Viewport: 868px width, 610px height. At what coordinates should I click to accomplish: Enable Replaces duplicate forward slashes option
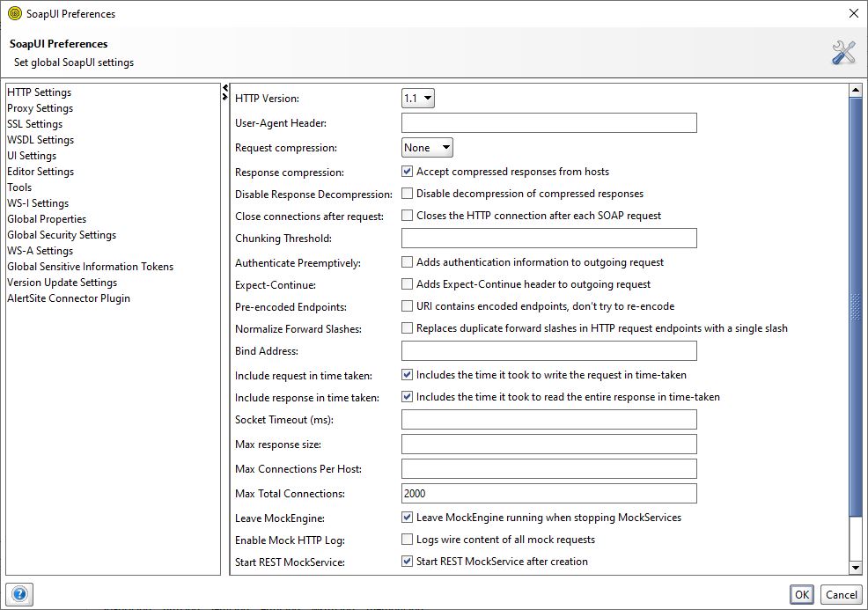(x=407, y=328)
